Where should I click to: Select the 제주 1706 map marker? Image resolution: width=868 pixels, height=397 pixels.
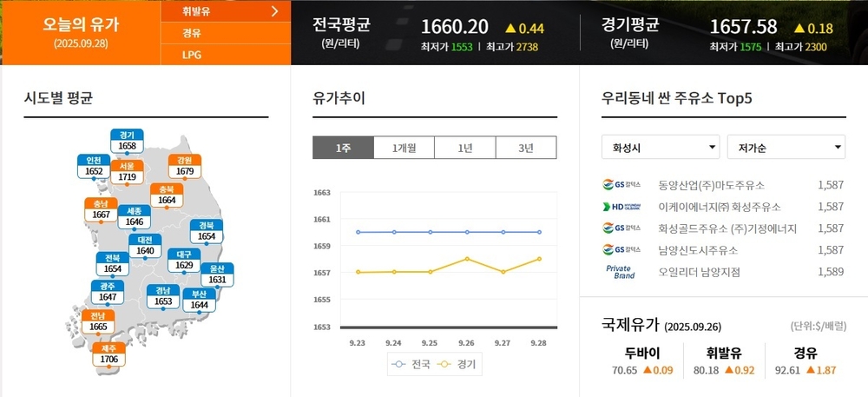pos(108,354)
